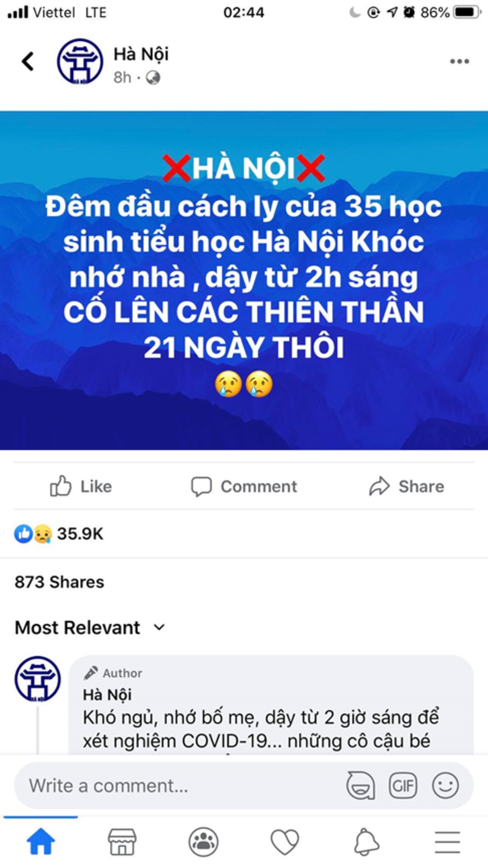The height and width of the screenshot is (868, 488).
Task: Open the Notifications bell tab
Action: pyautogui.click(x=366, y=842)
